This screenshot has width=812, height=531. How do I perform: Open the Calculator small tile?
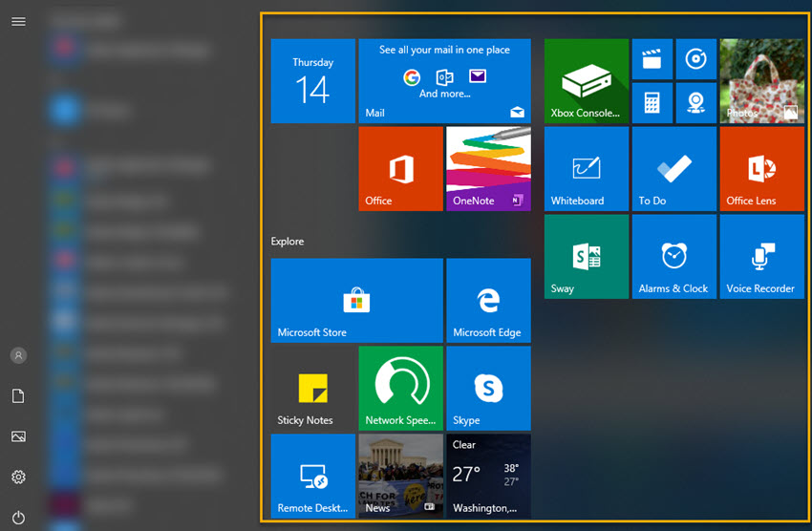[x=652, y=103]
